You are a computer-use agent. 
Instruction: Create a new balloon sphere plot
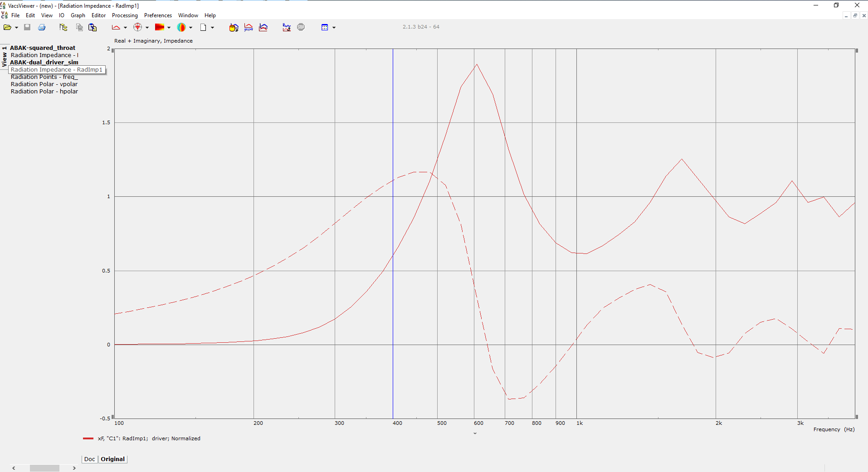tap(181, 28)
